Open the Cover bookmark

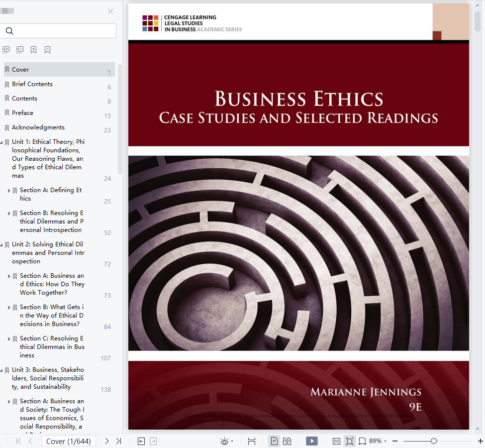59,70
